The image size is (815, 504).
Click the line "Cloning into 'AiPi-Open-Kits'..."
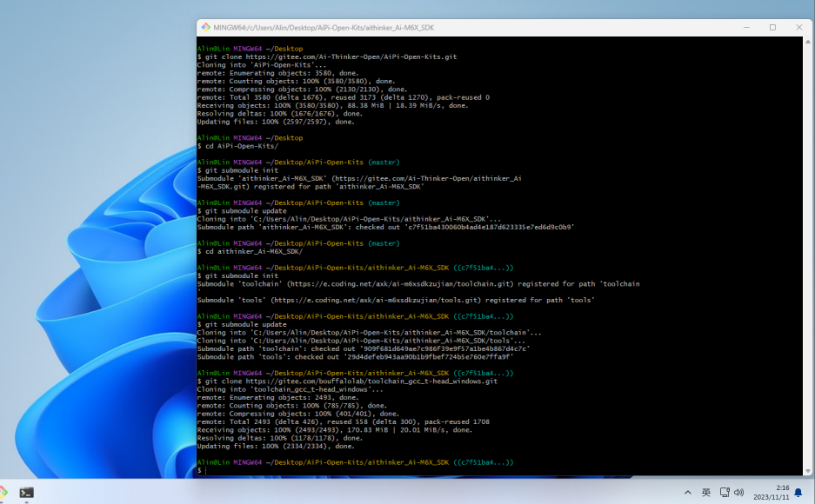(262, 65)
